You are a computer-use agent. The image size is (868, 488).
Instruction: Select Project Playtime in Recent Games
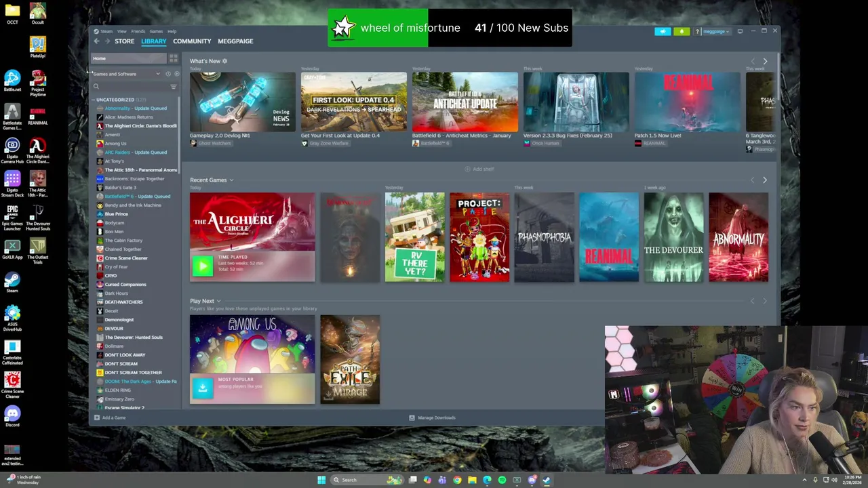coord(479,237)
